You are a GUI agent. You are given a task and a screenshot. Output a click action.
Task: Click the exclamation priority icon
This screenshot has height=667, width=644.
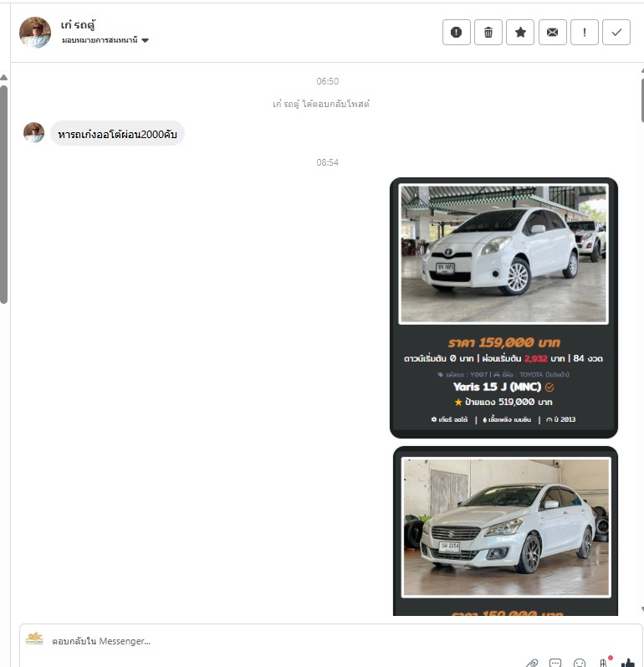(x=584, y=33)
